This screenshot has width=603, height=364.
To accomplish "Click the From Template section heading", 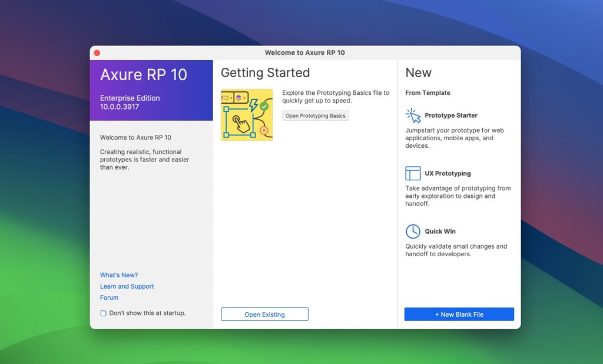I will [427, 92].
